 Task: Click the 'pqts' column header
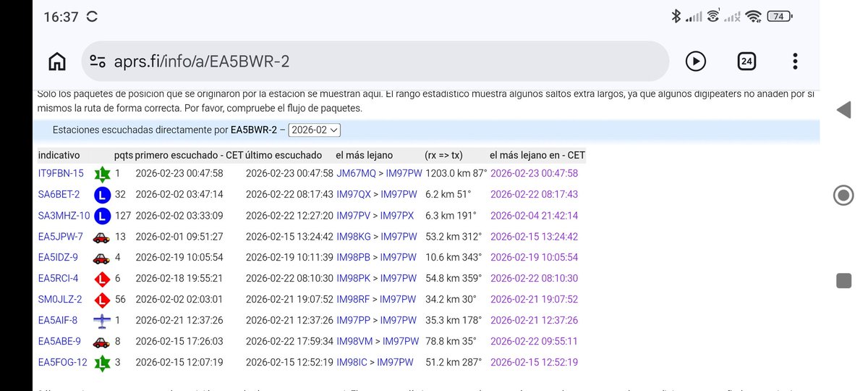pos(123,155)
